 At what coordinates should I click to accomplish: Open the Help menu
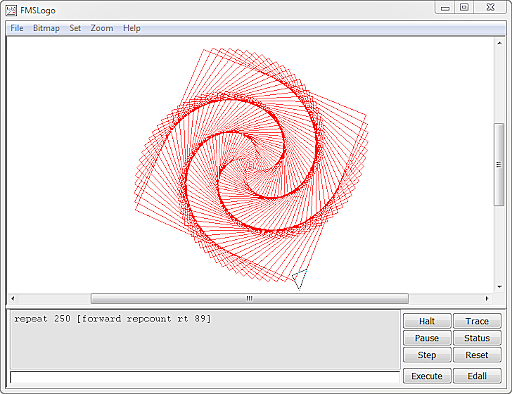pyautogui.click(x=132, y=28)
